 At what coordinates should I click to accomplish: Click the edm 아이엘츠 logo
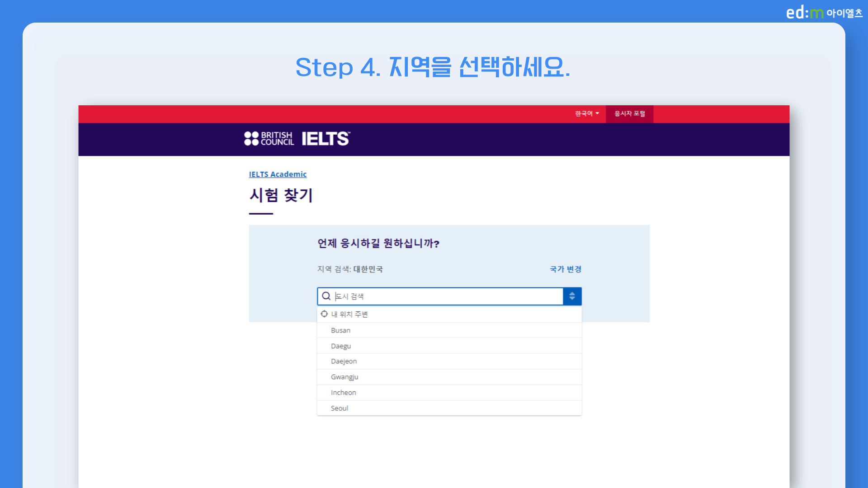[x=824, y=13]
